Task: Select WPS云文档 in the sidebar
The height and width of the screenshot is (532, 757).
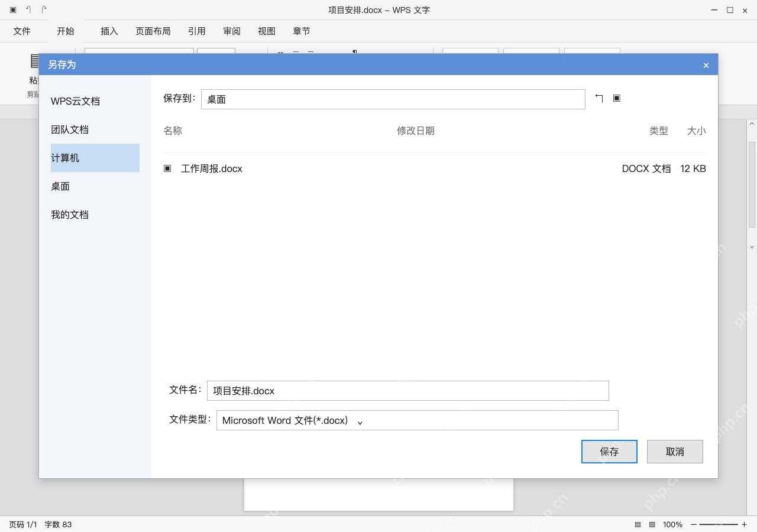Action: click(x=95, y=101)
